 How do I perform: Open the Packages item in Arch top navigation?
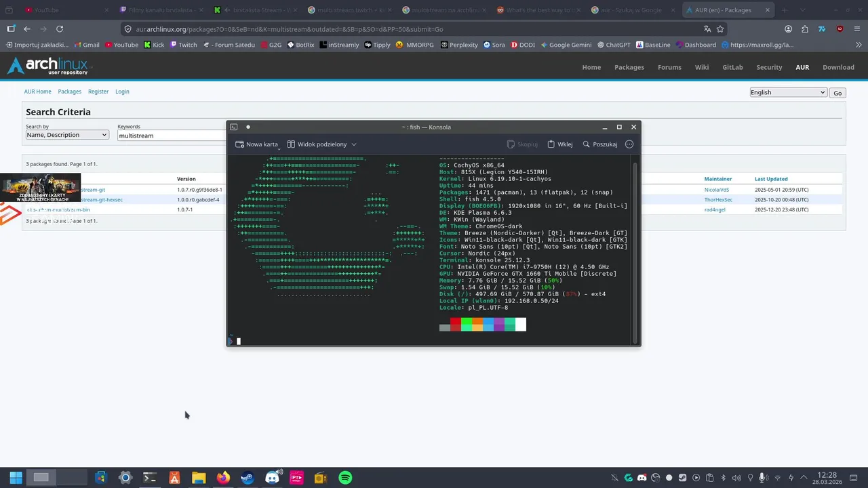click(629, 67)
